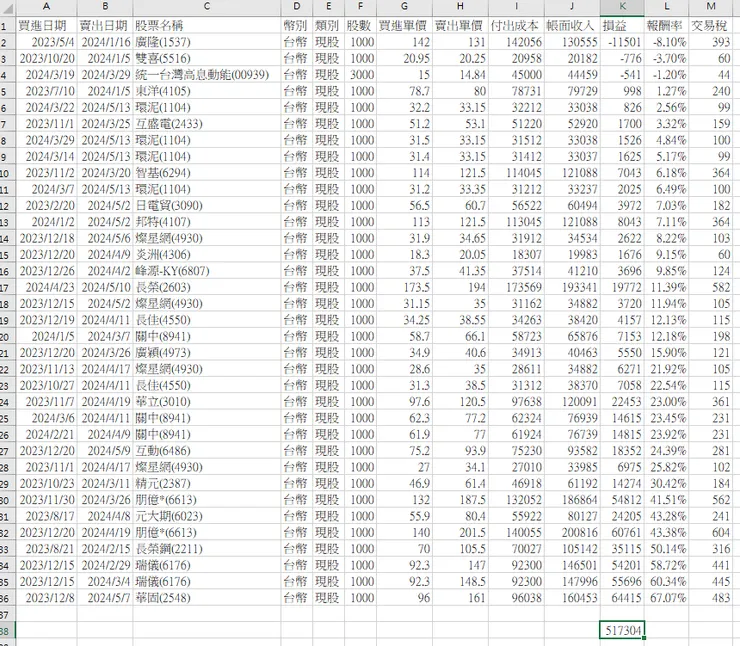Click cell 華固(2548)
Screen dimensions: 740x646
click(x=207, y=598)
